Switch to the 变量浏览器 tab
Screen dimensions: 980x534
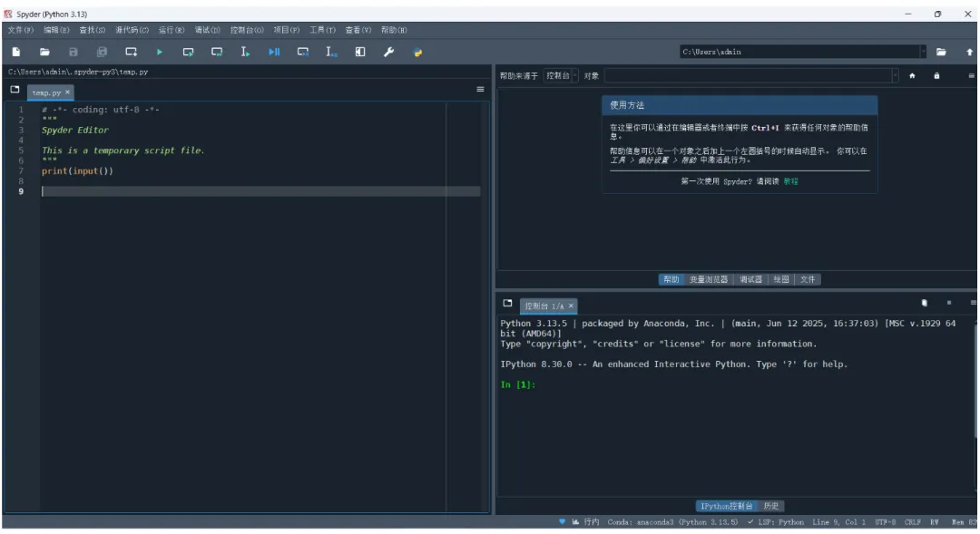708,279
